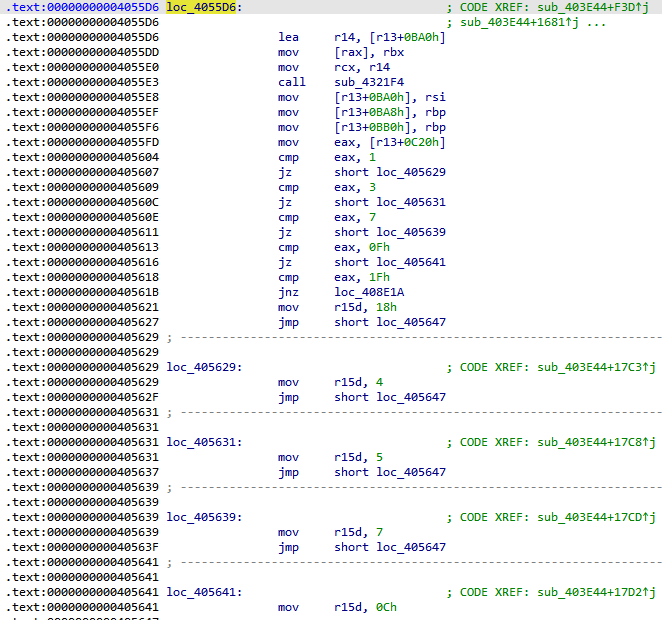This screenshot has width=662, height=620.
Task: Click the [r13+0BA0h] operand of lea r14
Action: pos(407,37)
